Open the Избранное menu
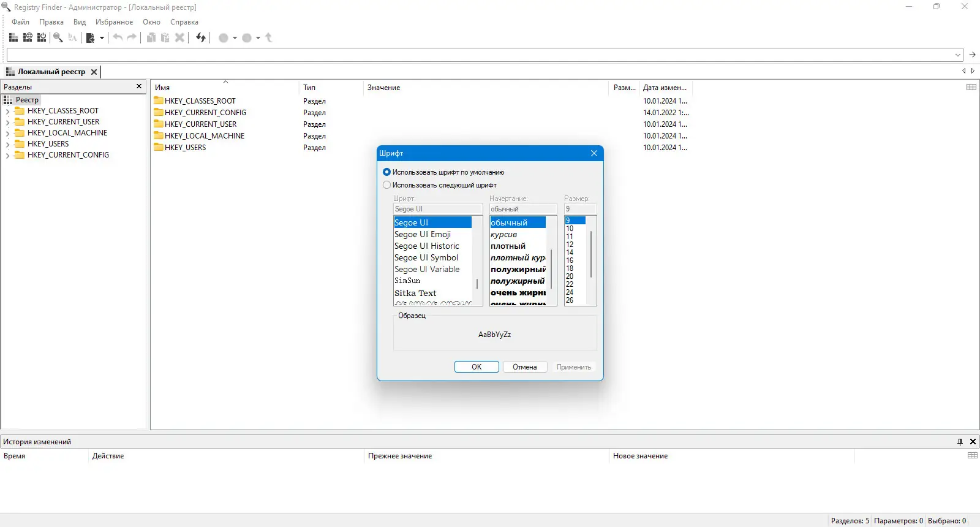Viewport: 980px width, 527px height. [x=114, y=22]
